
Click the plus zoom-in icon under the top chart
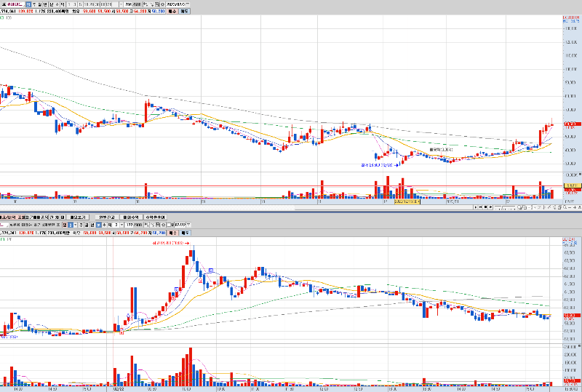(575, 207)
